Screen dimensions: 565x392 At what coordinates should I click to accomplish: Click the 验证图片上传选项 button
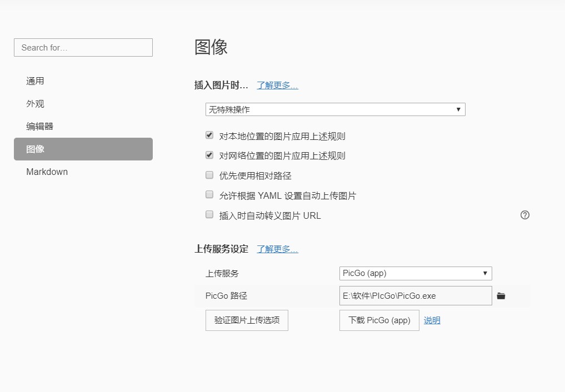point(247,320)
